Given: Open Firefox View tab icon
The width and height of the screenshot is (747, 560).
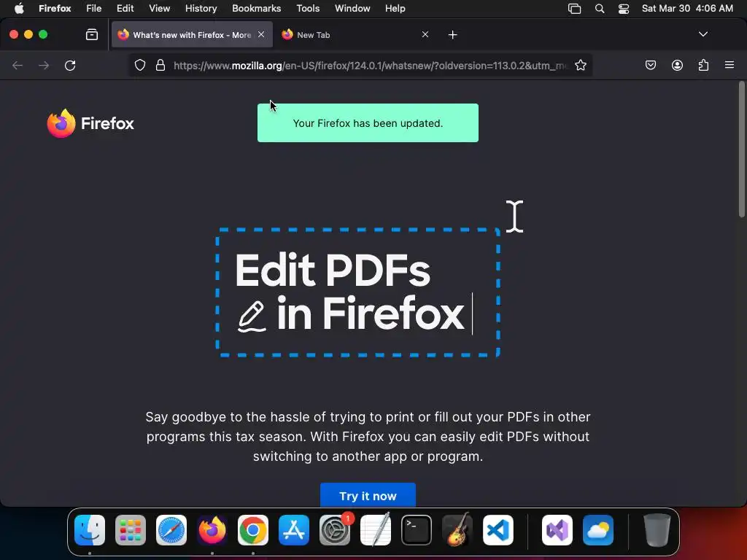Looking at the screenshot, I should (x=92, y=34).
